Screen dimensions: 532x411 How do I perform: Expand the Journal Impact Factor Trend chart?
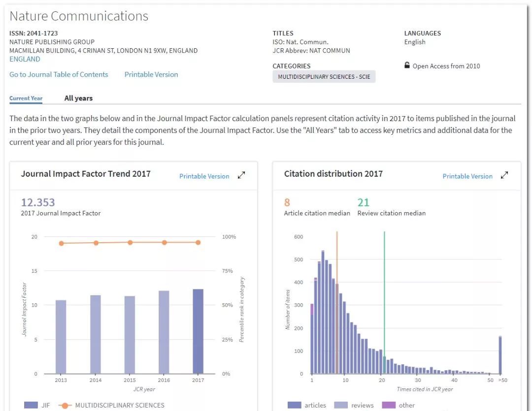241,176
